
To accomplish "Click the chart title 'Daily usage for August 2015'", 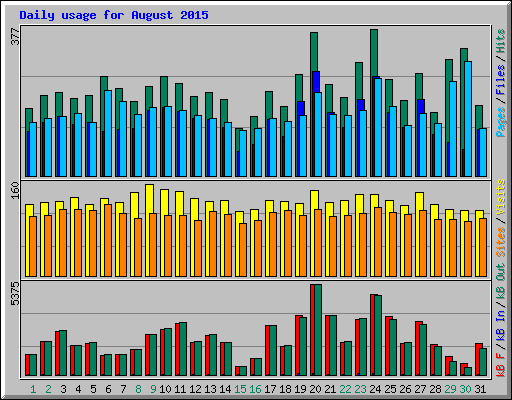I will (114, 15).
